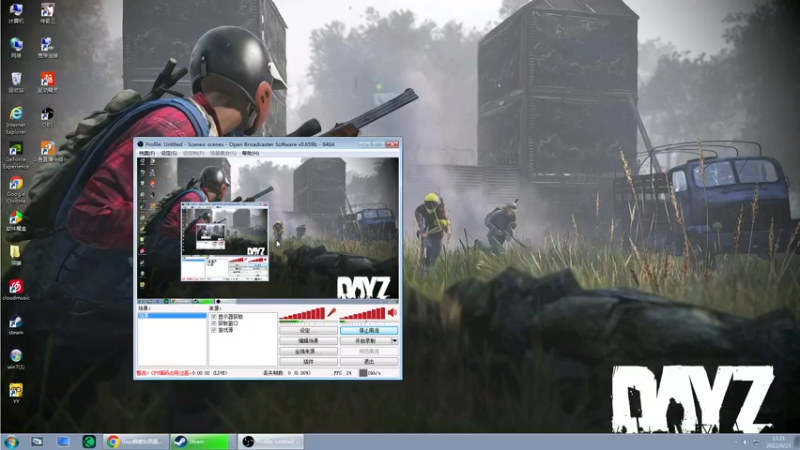Click the 编辑场景 edit scene button
The height and width of the screenshot is (450, 800).
(308, 341)
